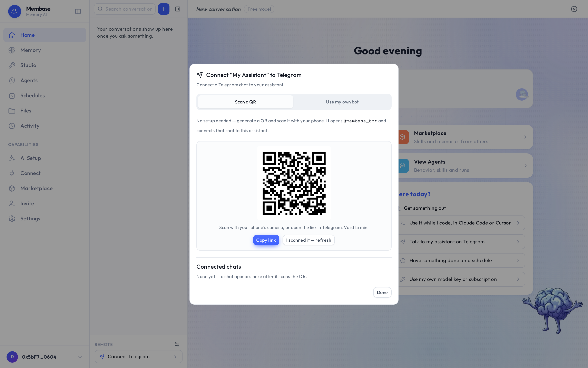588x368 pixels.
Task: Click the AI Setup sparkle icon
Action: [x=12, y=158]
